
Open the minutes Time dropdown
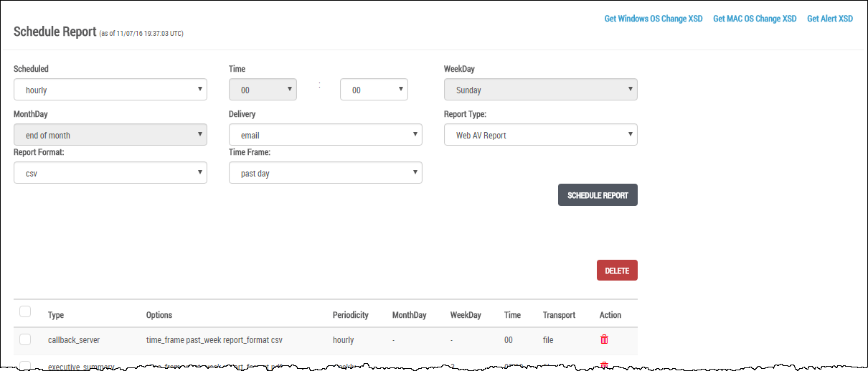click(x=374, y=90)
